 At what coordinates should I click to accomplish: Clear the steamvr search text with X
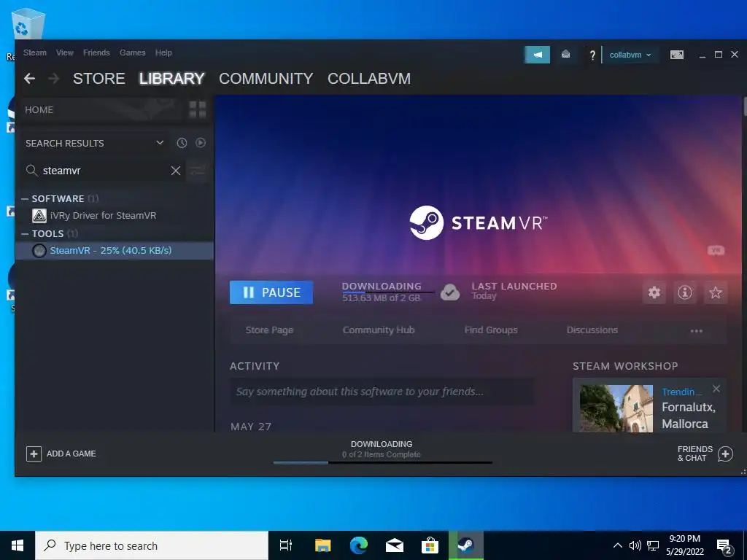coord(175,171)
